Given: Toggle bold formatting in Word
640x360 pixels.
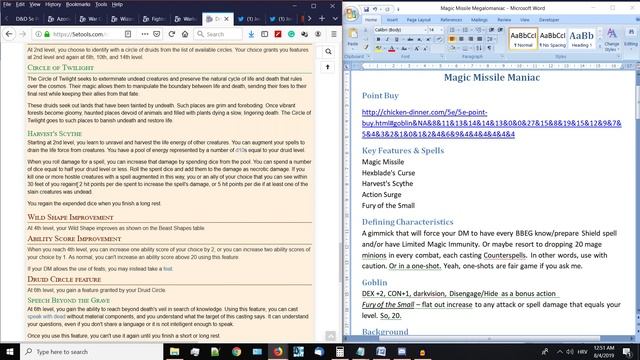Looking at the screenshot, I should (378, 39).
